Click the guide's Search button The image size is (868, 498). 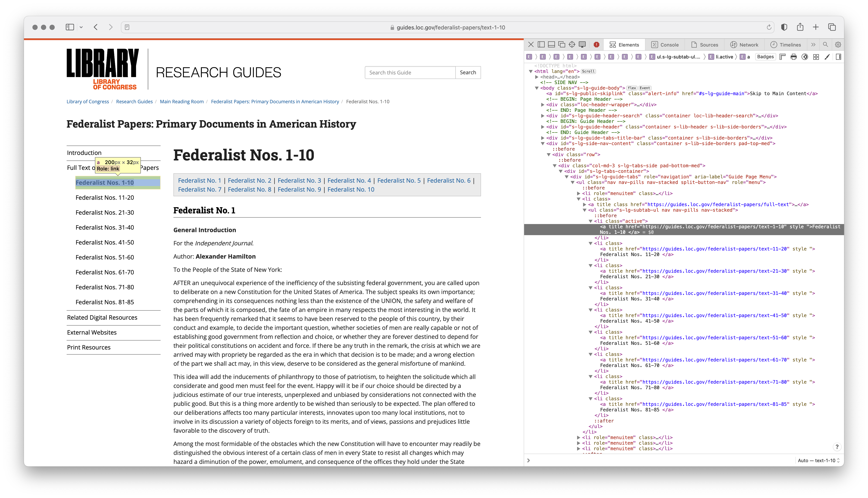coord(468,72)
